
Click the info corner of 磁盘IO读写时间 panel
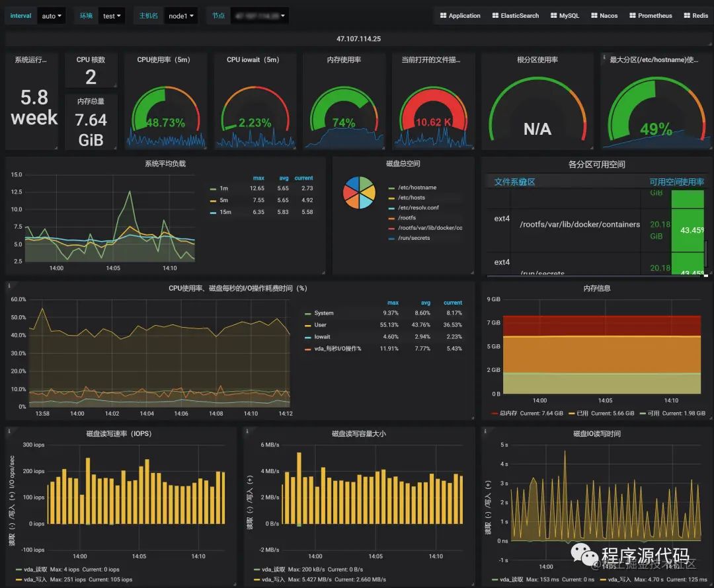[485, 431]
